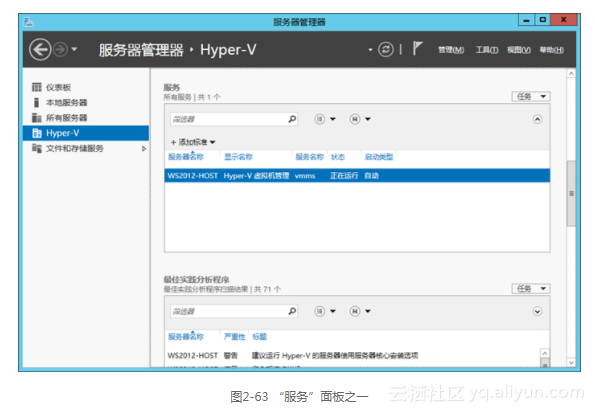Open 任务 dropdown in 服务 panel
595x413 pixels.
(x=531, y=96)
